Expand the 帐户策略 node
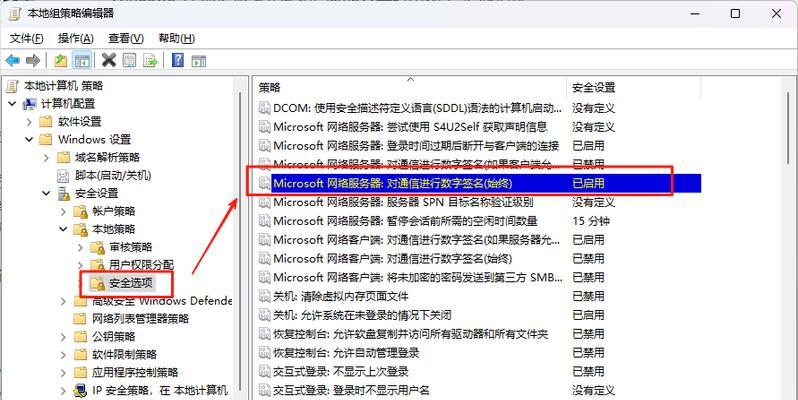 click(x=63, y=211)
